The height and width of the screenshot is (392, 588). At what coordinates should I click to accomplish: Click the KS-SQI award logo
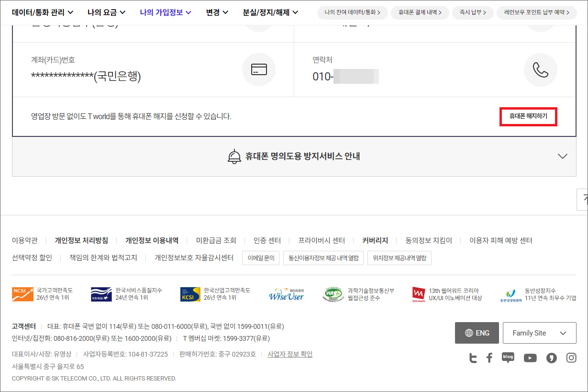click(101, 294)
